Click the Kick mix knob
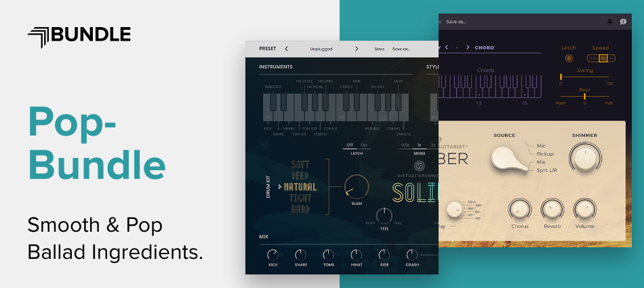Screen dimensions: 644x288 [x=273, y=255]
